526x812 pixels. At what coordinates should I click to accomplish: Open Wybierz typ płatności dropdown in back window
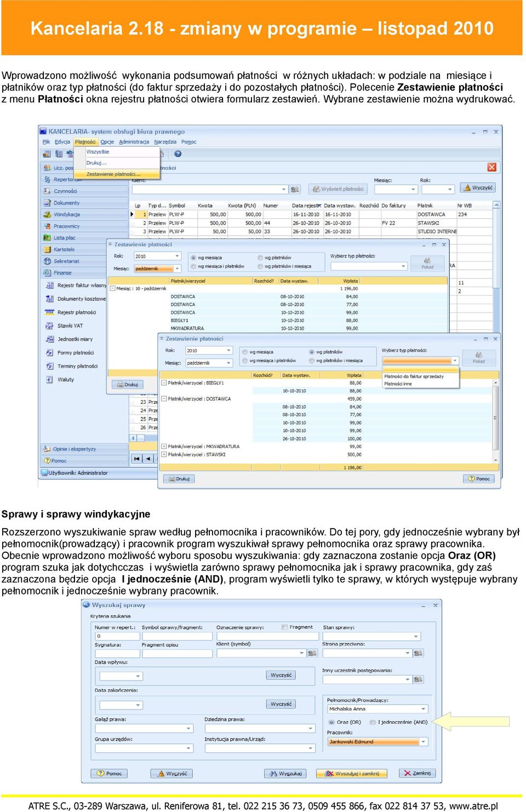click(404, 266)
